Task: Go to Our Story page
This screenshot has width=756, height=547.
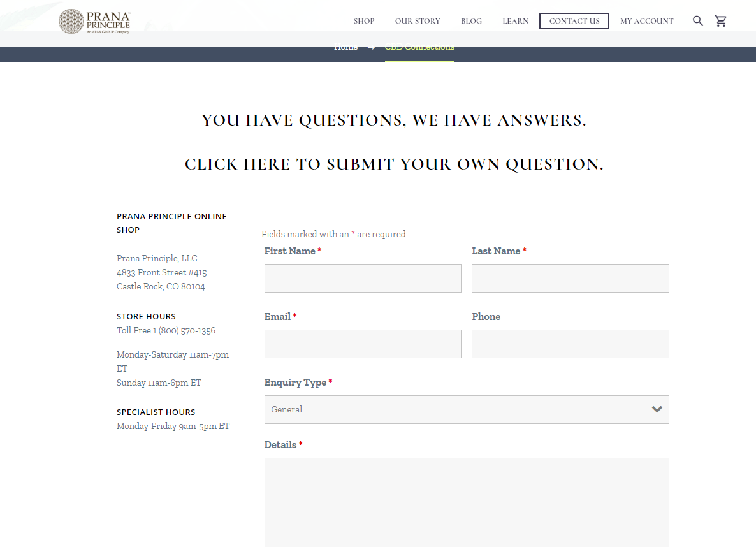Action: (x=418, y=21)
